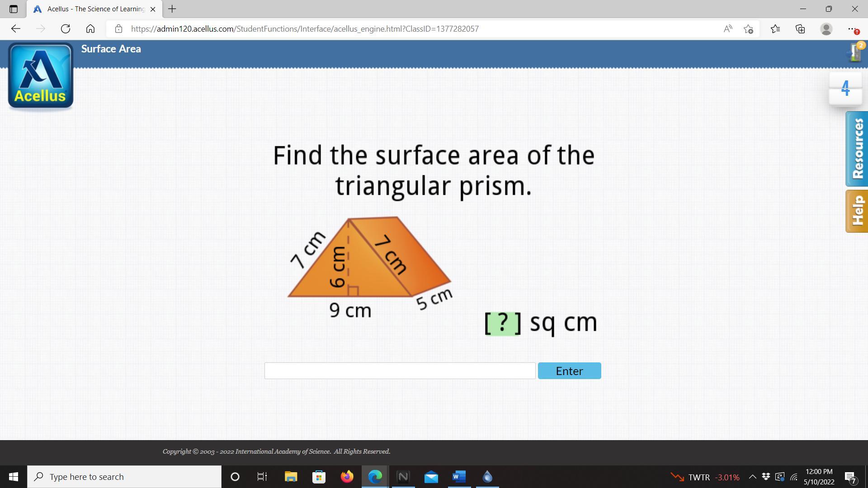Open browser Collections icon
The height and width of the screenshot is (488, 868).
click(800, 29)
